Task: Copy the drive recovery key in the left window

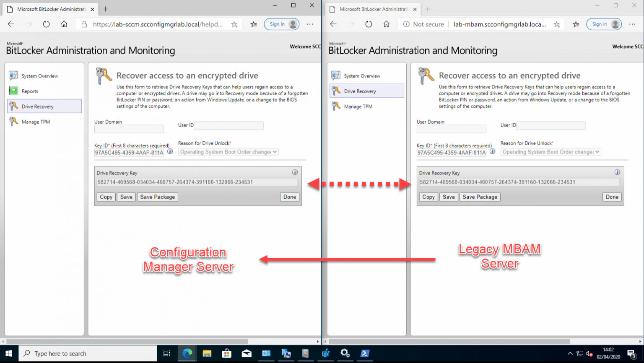Action: pyautogui.click(x=106, y=197)
